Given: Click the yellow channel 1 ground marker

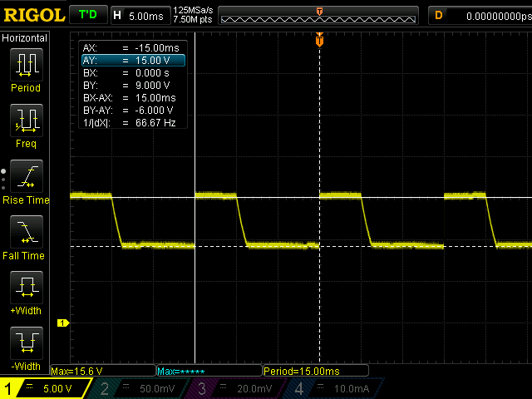Looking at the screenshot, I should pos(61,323).
